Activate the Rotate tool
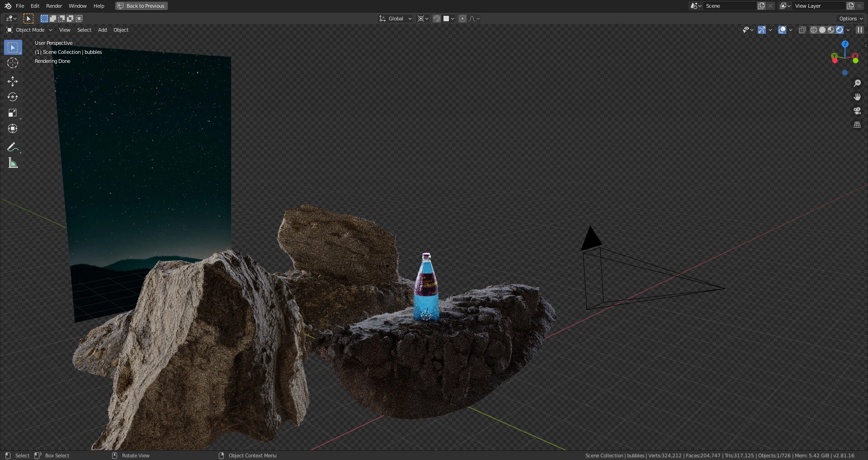868x460 pixels. pos(13,97)
